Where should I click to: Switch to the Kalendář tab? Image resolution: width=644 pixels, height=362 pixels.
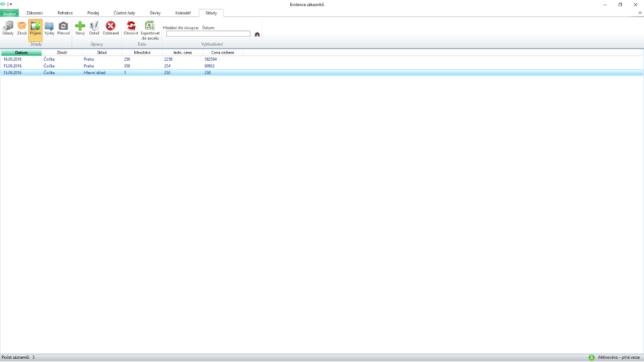pos(183,13)
